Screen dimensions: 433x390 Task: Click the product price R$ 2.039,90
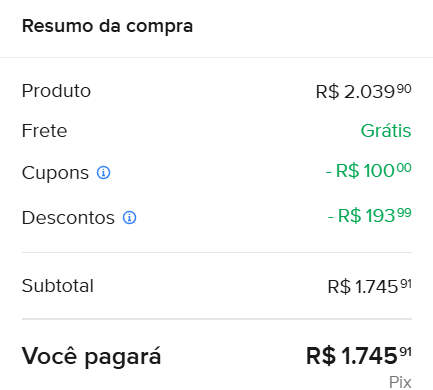pyautogui.click(x=363, y=91)
